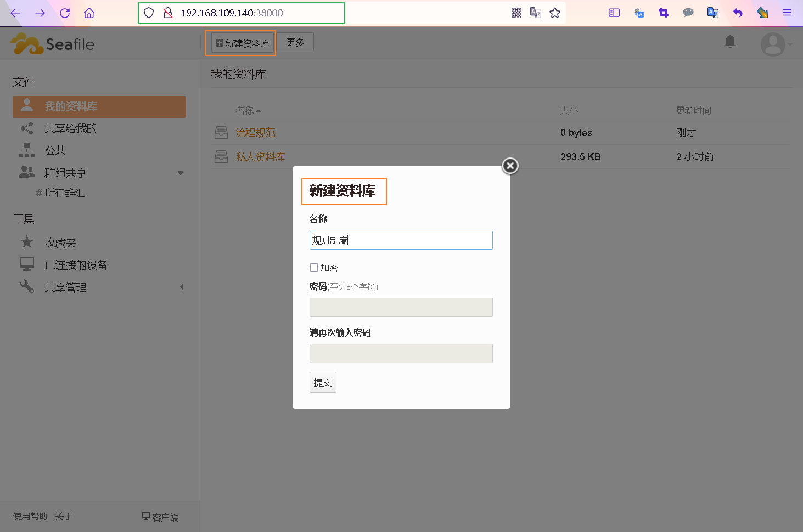Open 共享给我的 in sidebar
Viewport: 803px width, 532px height.
71,128
